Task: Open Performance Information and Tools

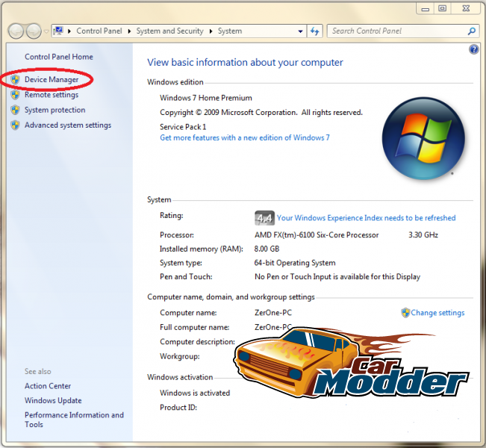Action: click(x=74, y=420)
